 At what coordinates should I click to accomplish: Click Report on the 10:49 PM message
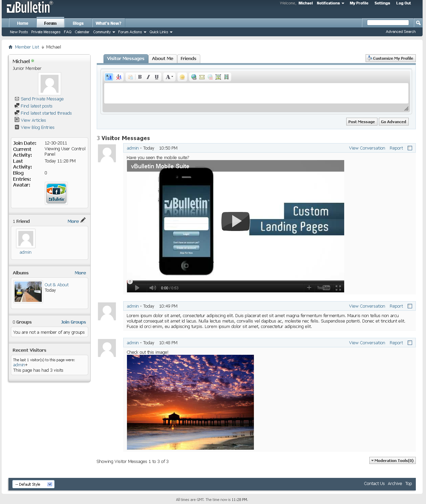[x=396, y=306]
